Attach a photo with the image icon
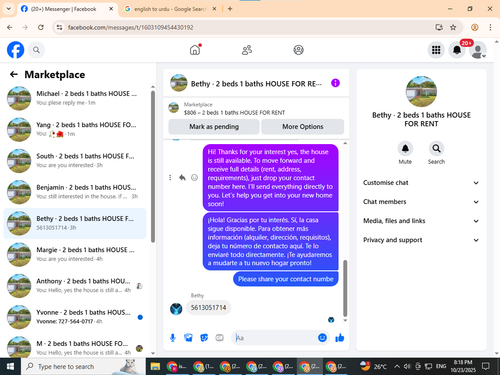 [x=188, y=338]
